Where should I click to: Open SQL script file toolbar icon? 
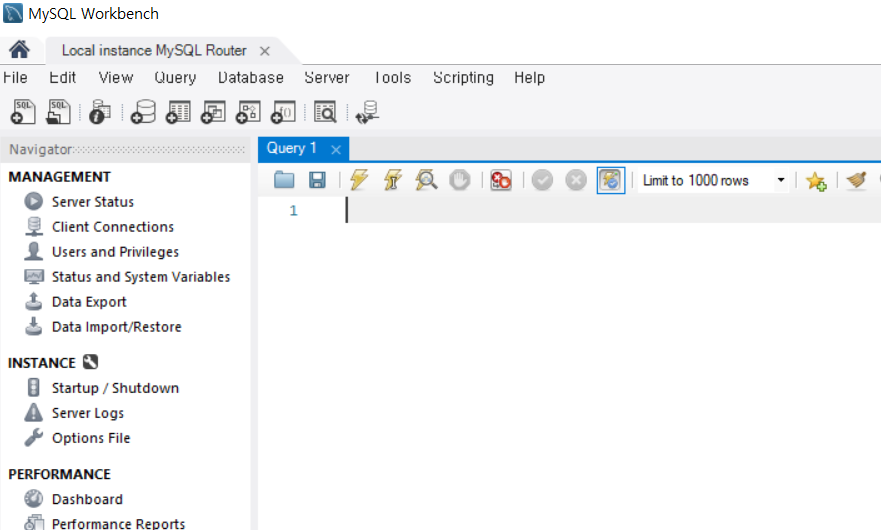[58, 112]
